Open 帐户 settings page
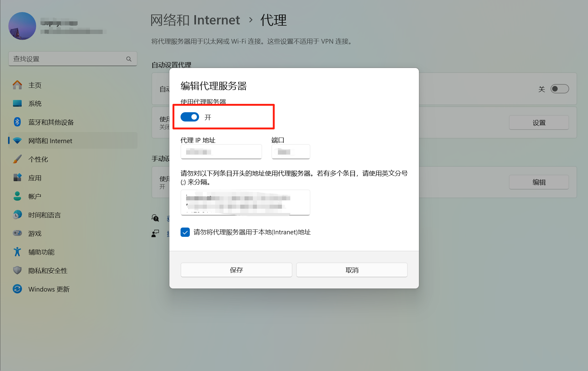Viewport: 588px width, 371px height. pos(73,196)
